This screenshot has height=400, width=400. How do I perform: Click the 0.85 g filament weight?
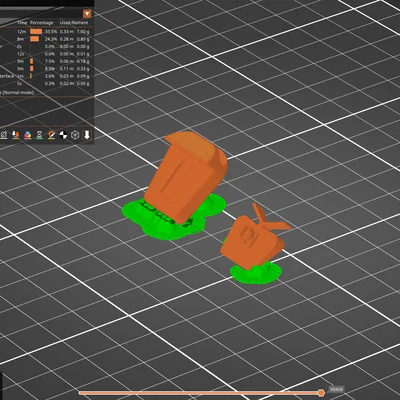coord(83,39)
